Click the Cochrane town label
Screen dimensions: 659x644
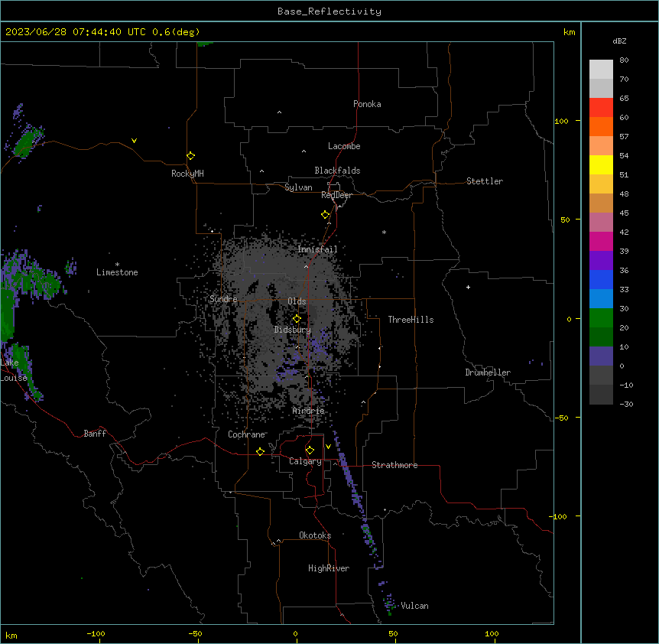(x=246, y=434)
